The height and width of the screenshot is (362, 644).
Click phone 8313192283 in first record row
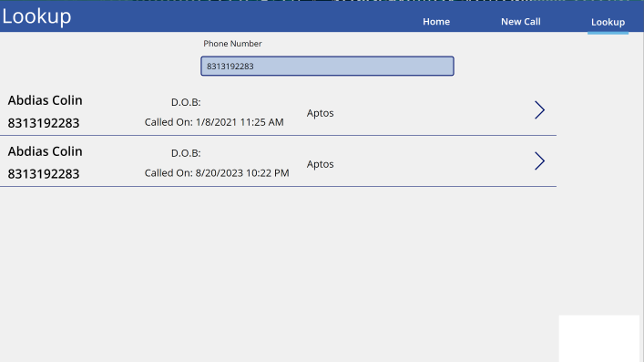coord(44,123)
